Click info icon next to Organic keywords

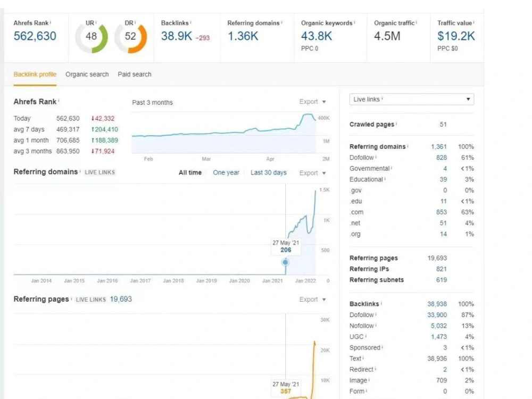[x=354, y=22]
